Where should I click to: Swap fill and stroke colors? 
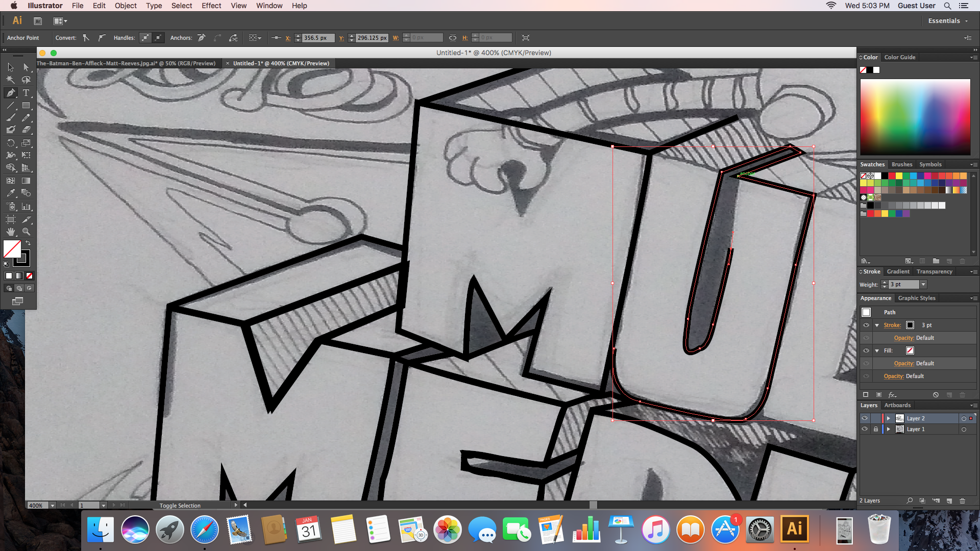(x=29, y=243)
